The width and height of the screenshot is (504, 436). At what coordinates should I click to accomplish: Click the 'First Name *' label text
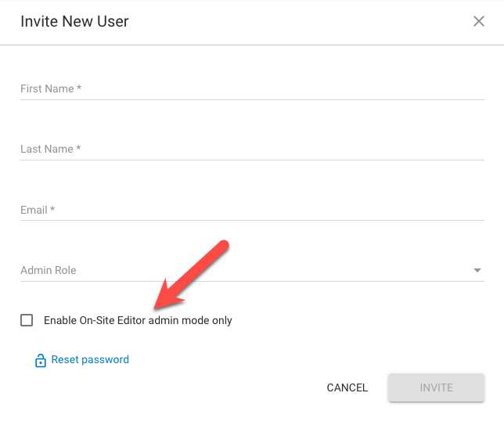point(51,88)
